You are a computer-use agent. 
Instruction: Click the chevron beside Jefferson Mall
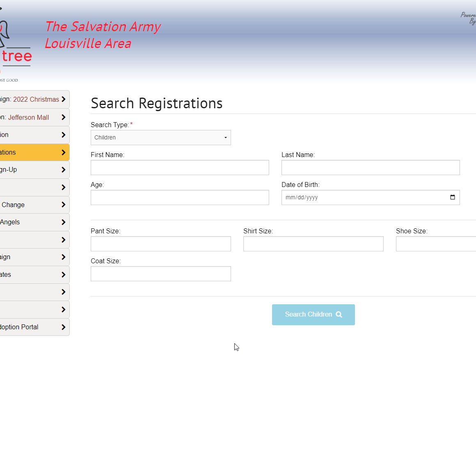64,117
